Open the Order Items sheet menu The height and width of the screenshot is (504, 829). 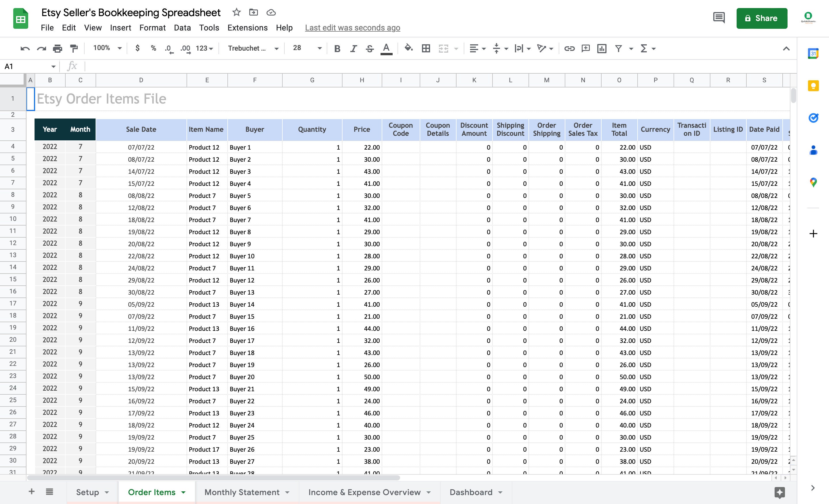pyautogui.click(x=183, y=492)
